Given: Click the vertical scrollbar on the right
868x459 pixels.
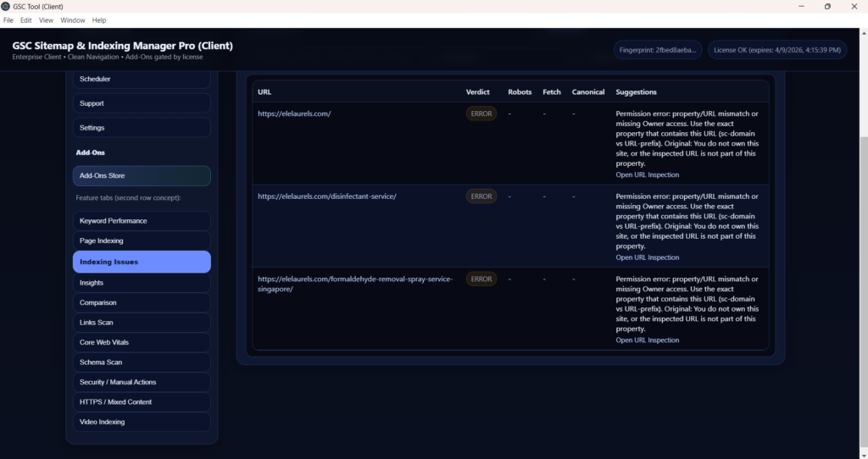Looking at the screenshot, I should [x=863, y=254].
